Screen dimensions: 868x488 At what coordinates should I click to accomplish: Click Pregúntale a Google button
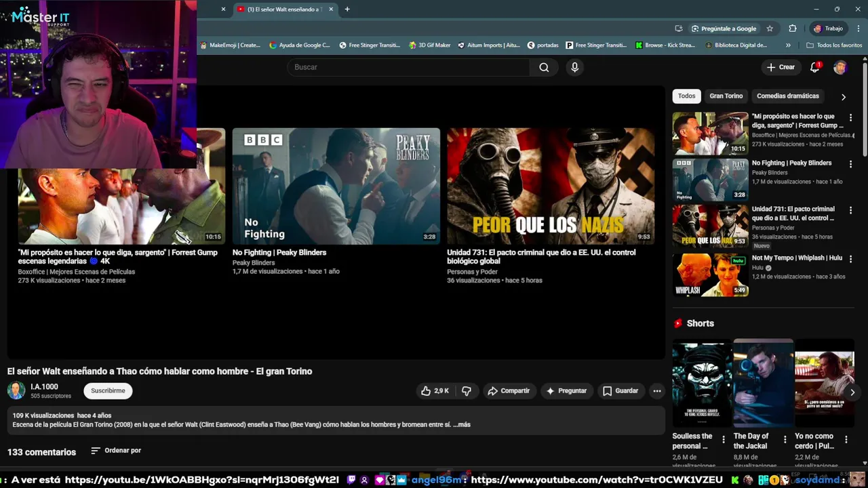coord(724,28)
